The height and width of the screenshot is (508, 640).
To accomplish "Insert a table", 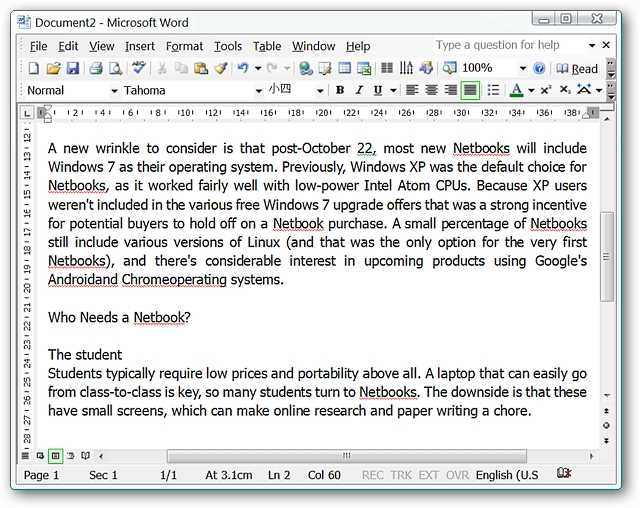I will tap(344, 68).
